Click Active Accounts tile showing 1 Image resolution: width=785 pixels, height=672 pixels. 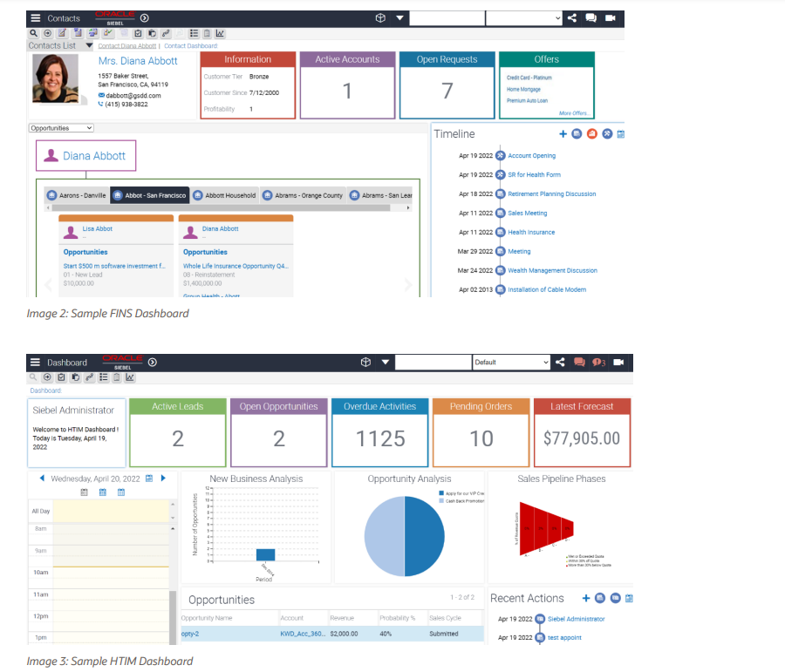347,85
